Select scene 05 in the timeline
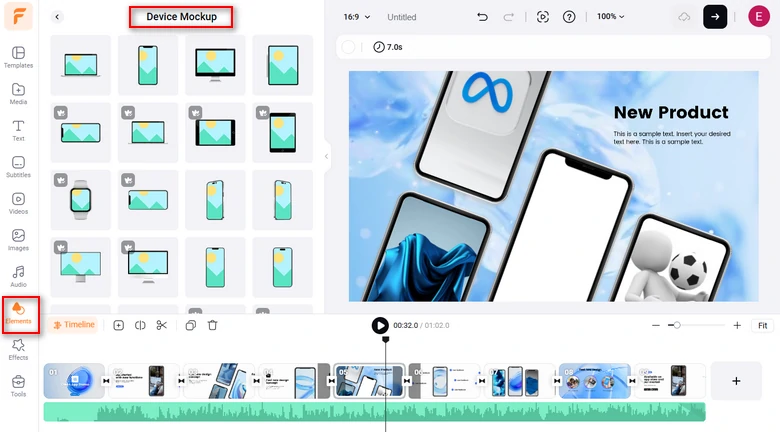The image size is (780, 432). 369,381
